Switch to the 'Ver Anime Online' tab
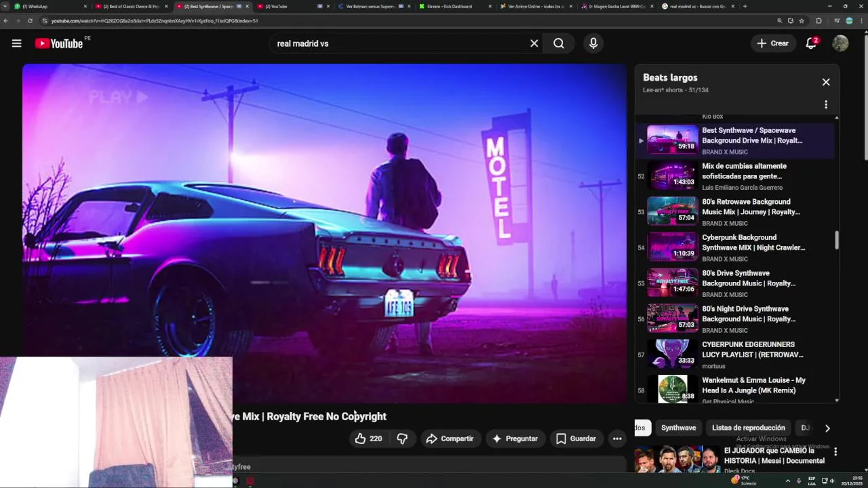868x488 pixels. click(x=535, y=6)
